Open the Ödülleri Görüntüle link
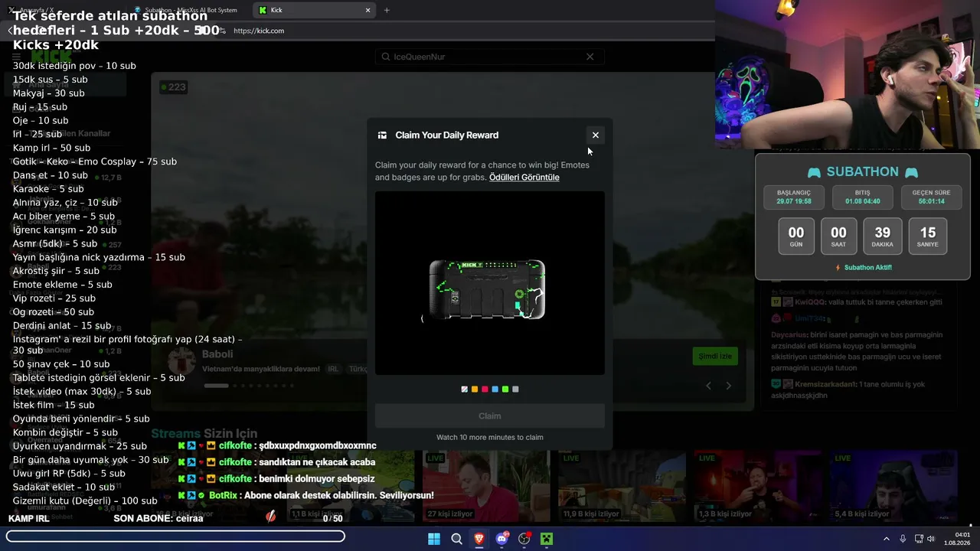The width and height of the screenshot is (980, 551). tap(524, 177)
